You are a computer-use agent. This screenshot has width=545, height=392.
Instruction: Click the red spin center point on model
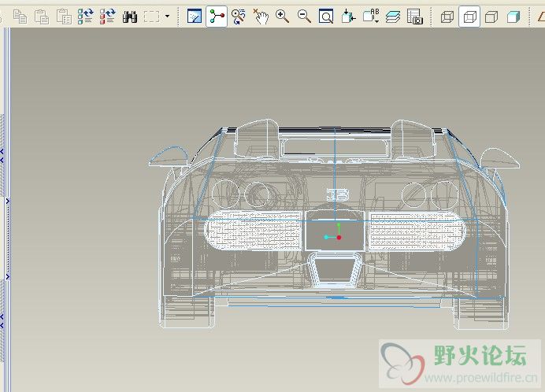[x=339, y=238]
